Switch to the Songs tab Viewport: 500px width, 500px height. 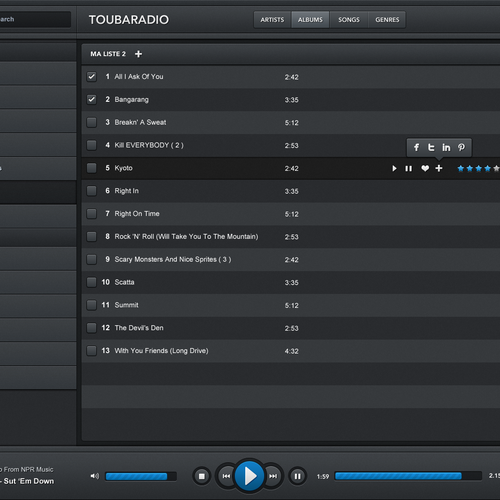349,20
